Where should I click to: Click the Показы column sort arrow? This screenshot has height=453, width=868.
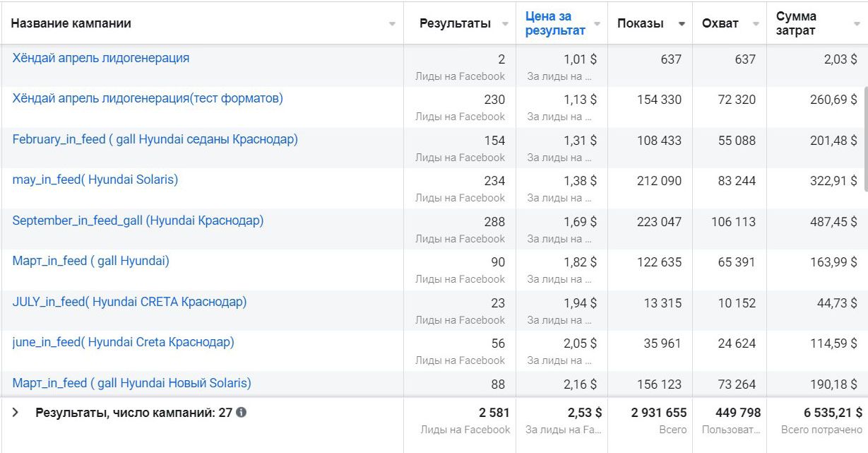coord(682,24)
